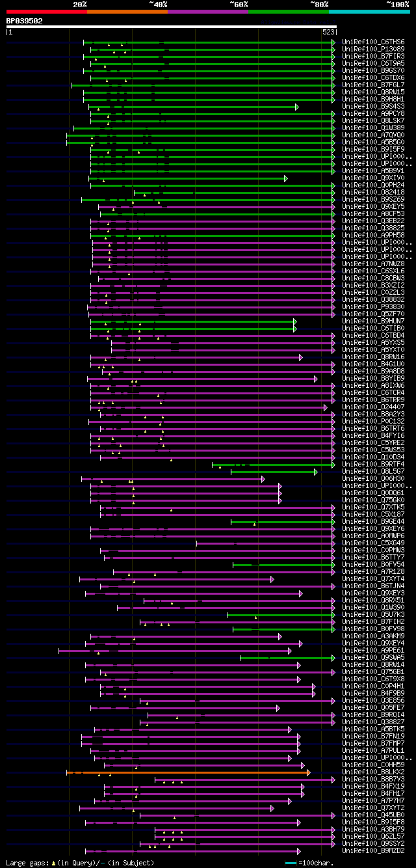
Task: Open hit UniRef100_Q9XEY5
Action: point(373,206)
